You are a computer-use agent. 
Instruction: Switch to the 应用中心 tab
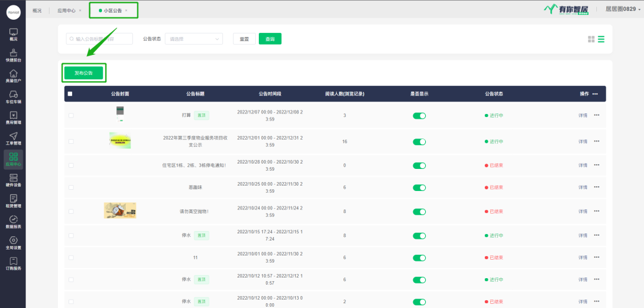pyautogui.click(x=66, y=10)
